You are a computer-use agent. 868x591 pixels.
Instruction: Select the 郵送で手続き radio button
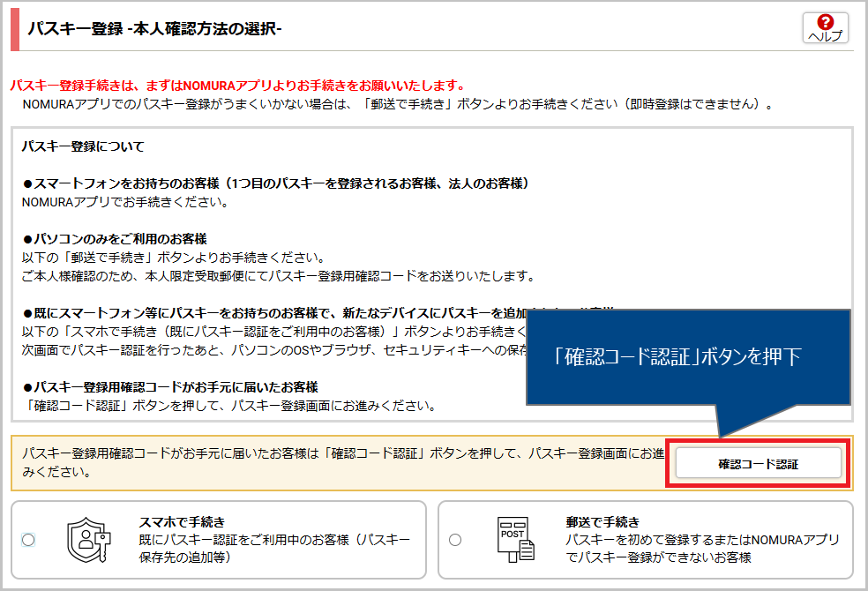[x=455, y=540]
